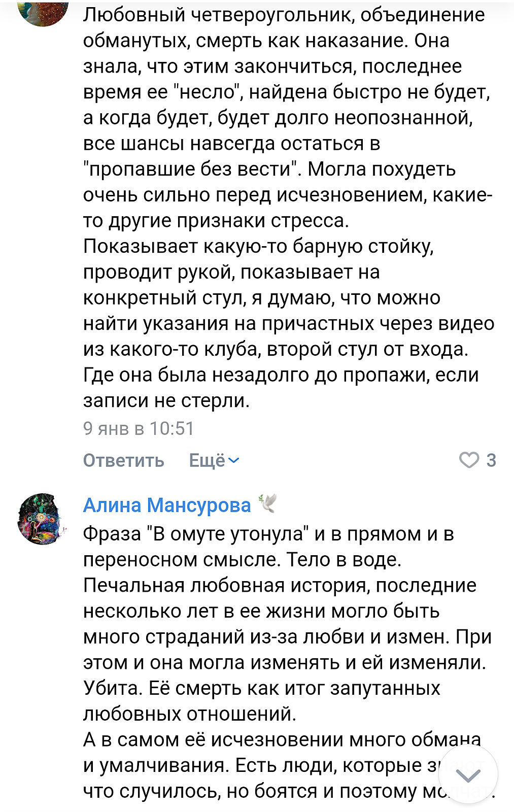The width and height of the screenshot is (514, 812).
Task: Click the final words "записи не стерли."
Action: pyautogui.click(x=166, y=401)
